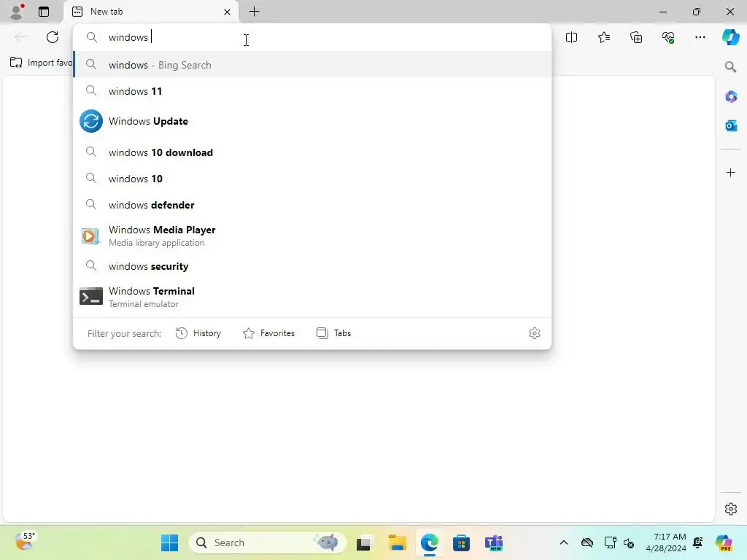The width and height of the screenshot is (747, 560).
Task: Open notifications bell in taskbar
Action: click(x=698, y=542)
